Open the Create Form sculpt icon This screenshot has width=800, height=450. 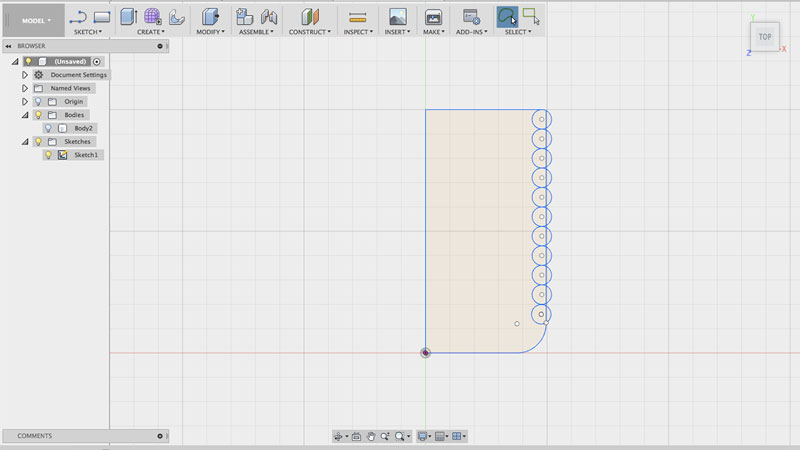(x=152, y=17)
